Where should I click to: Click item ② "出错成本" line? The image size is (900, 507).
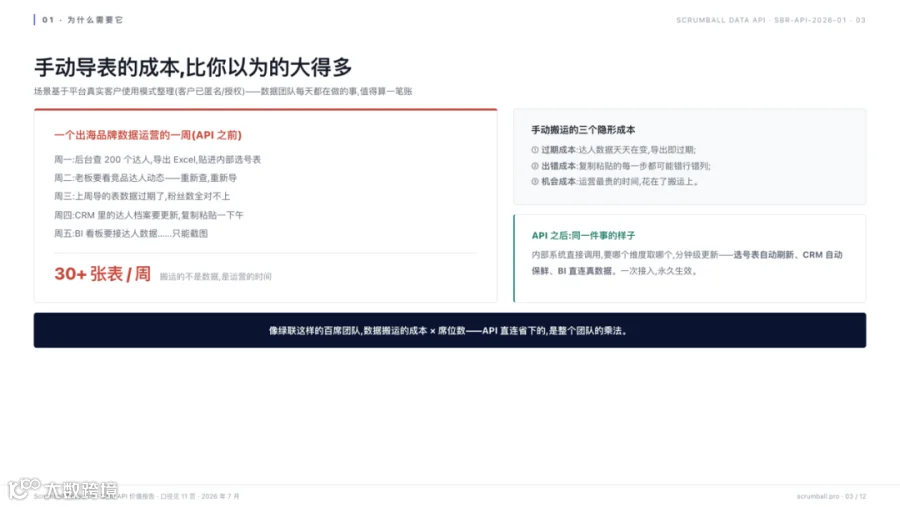pos(621,166)
